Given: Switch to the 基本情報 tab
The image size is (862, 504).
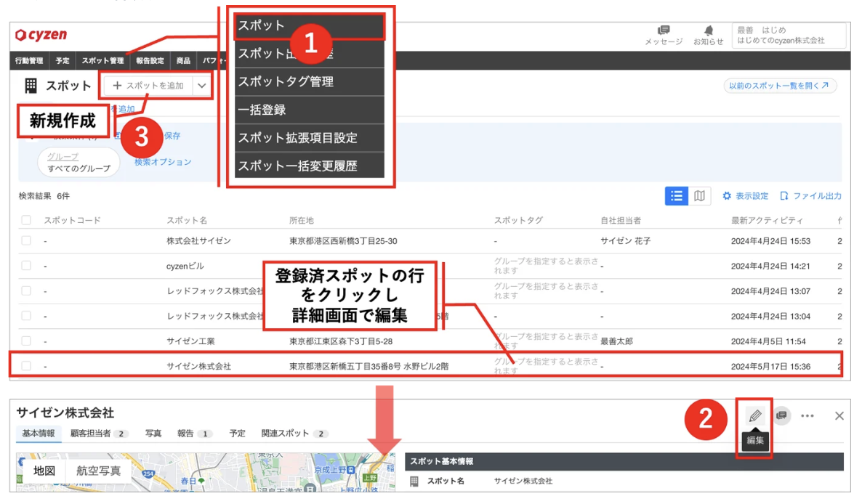Looking at the screenshot, I should coord(39,433).
